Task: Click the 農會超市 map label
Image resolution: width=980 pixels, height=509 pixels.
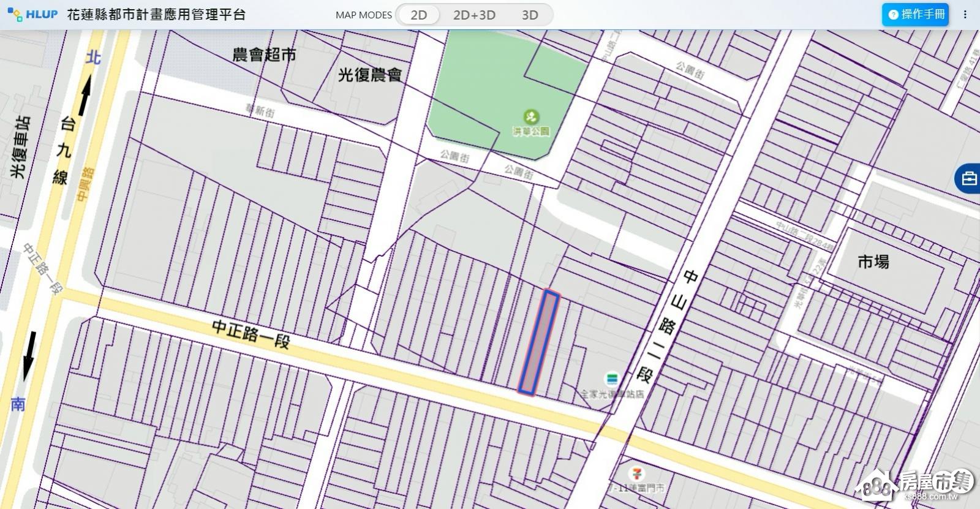Action: (x=265, y=55)
